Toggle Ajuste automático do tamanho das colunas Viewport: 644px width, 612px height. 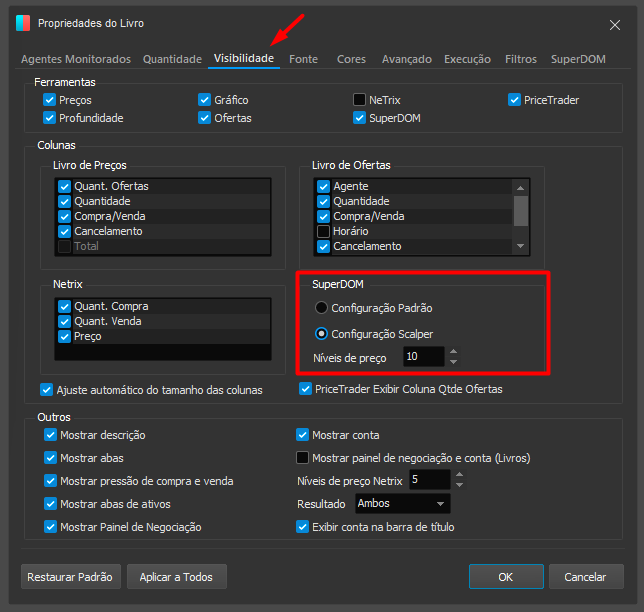[46, 389]
